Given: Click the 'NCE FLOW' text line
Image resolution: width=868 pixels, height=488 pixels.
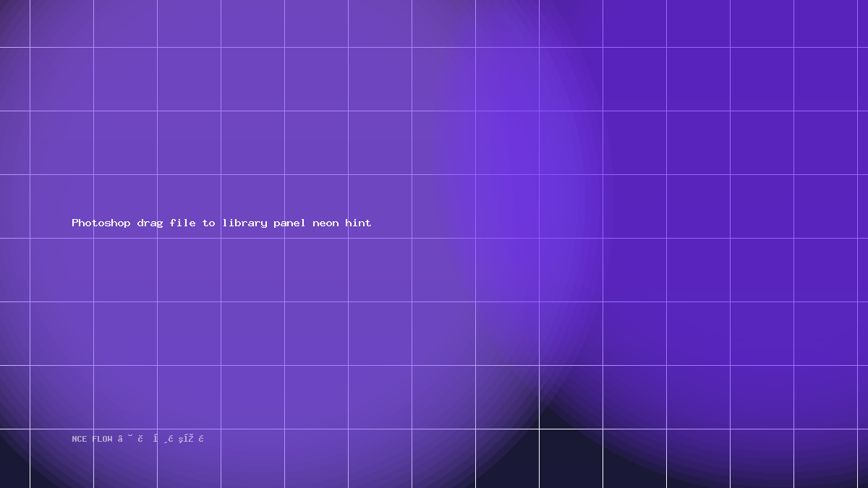Looking at the screenshot, I should point(138,439).
